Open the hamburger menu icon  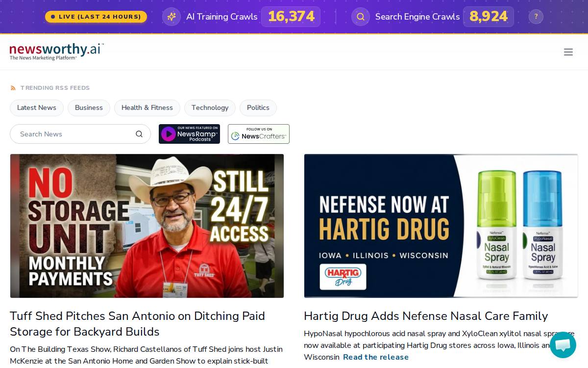pos(568,52)
